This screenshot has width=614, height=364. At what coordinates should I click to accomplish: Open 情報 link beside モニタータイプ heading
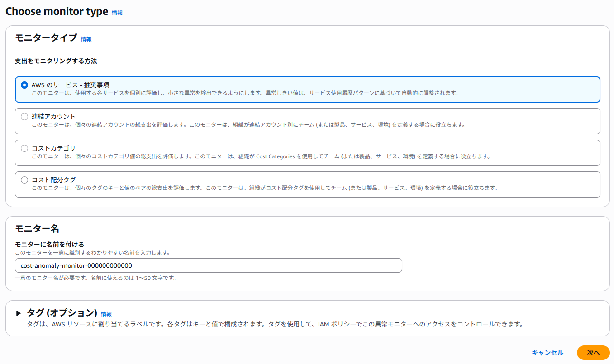(x=86, y=39)
